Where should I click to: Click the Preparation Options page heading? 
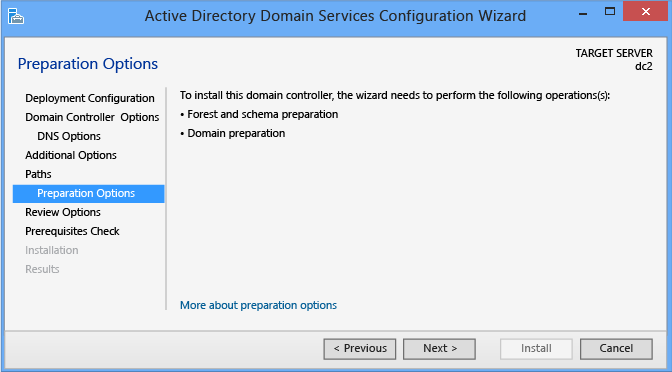(88, 64)
